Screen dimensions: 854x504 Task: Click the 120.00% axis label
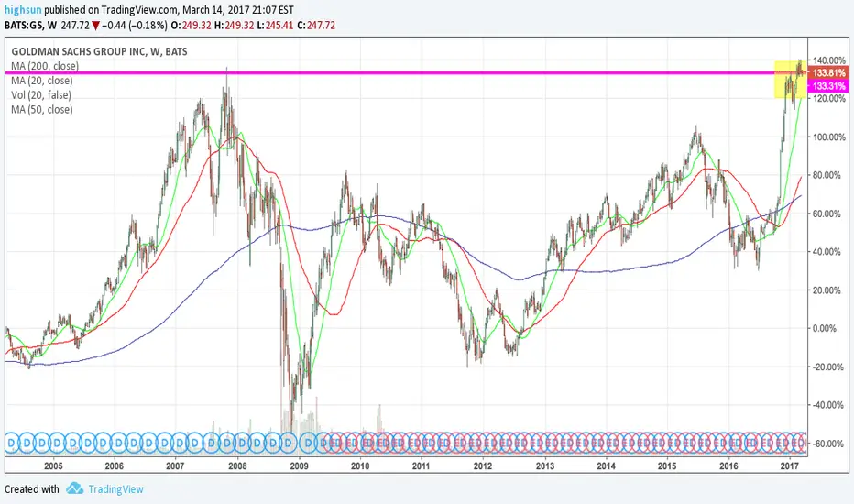pos(829,99)
